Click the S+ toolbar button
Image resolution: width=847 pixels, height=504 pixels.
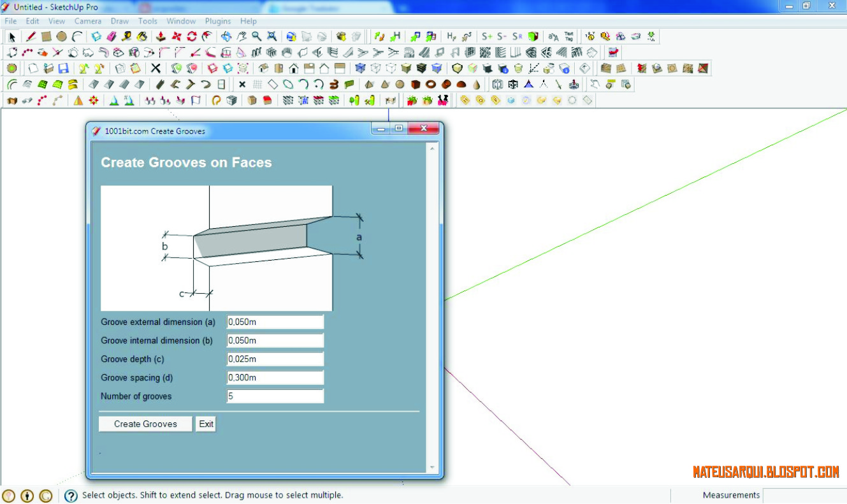487,36
